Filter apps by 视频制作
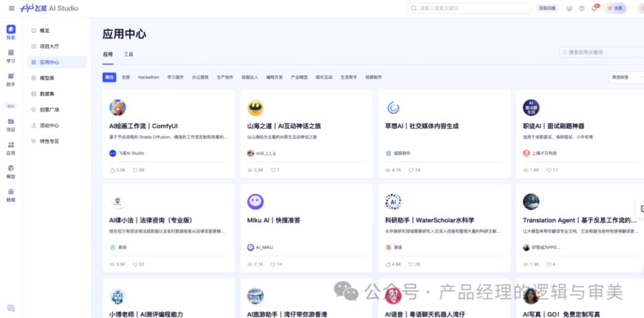Image resolution: width=644 pixels, height=318 pixels. tap(374, 77)
